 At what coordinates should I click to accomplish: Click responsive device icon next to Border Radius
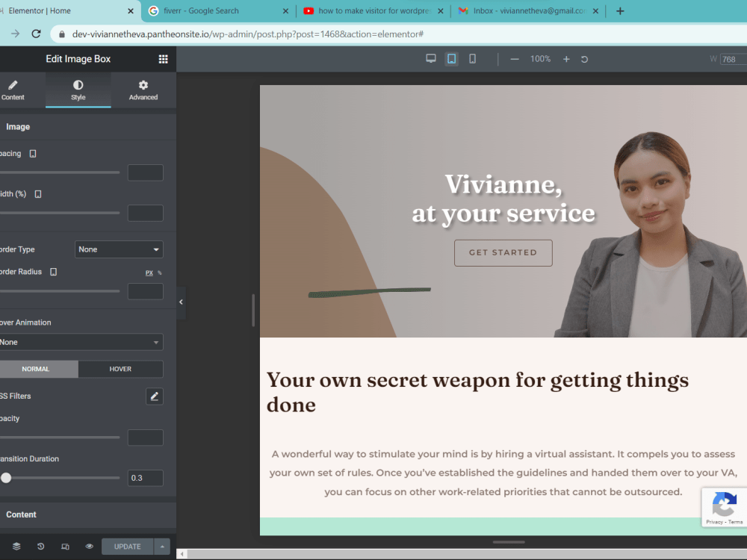(53, 272)
